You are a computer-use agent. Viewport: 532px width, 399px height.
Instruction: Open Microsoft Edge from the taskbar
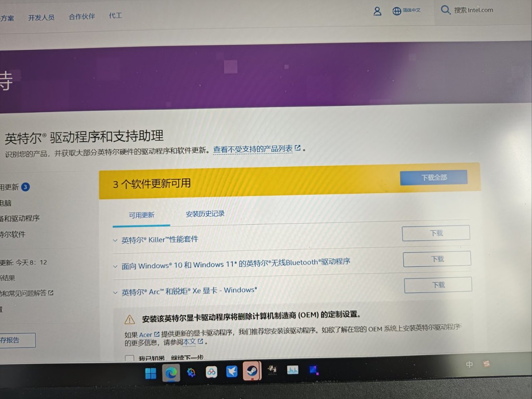(171, 373)
